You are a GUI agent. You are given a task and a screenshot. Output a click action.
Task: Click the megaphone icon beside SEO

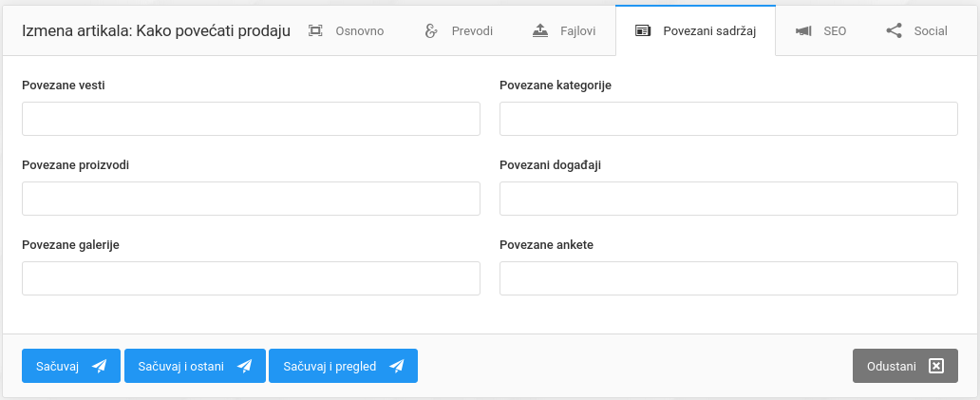coord(803,31)
